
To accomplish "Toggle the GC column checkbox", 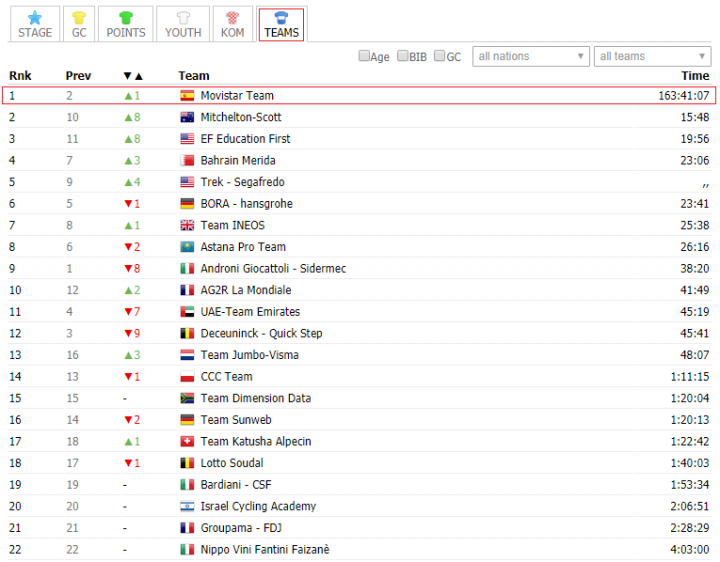I will (439, 56).
